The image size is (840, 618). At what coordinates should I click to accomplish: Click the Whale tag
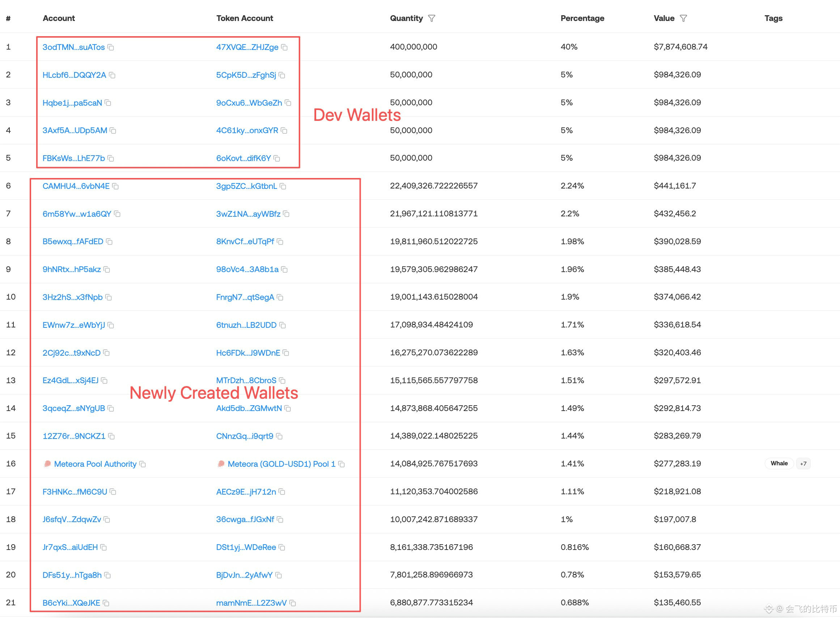779,463
